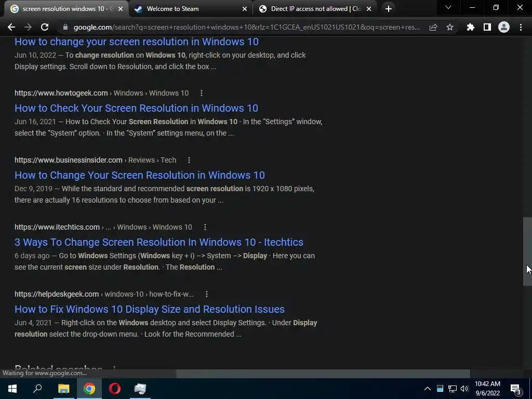Click the address bar URL

point(247,27)
